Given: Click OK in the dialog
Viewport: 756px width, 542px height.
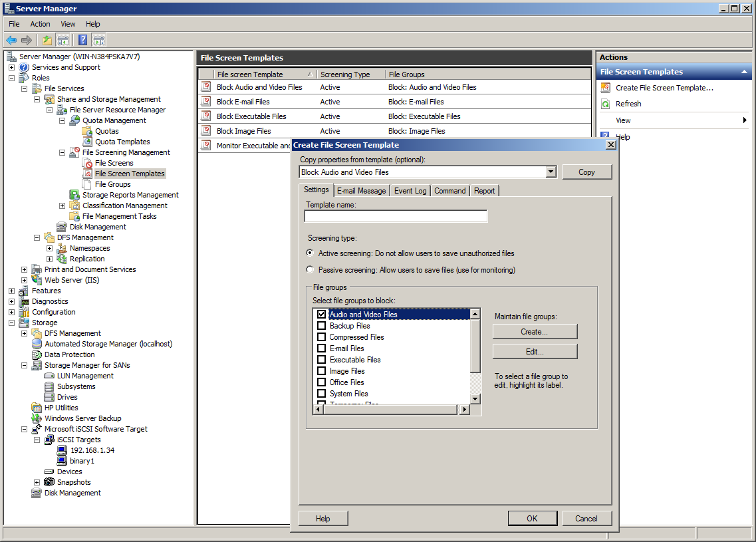Looking at the screenshot, I should point(533,518).
